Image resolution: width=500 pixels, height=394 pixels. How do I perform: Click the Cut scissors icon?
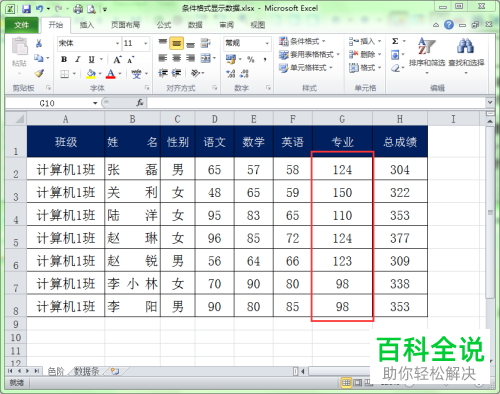pos(39,43)
